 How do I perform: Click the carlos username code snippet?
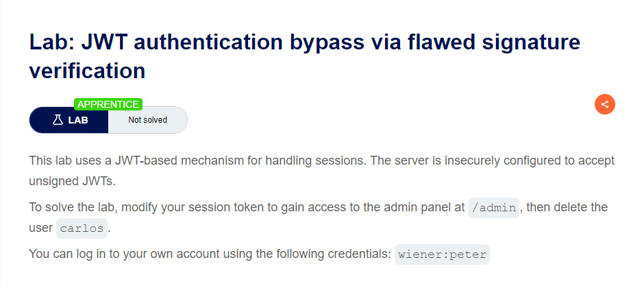[82, 228]
